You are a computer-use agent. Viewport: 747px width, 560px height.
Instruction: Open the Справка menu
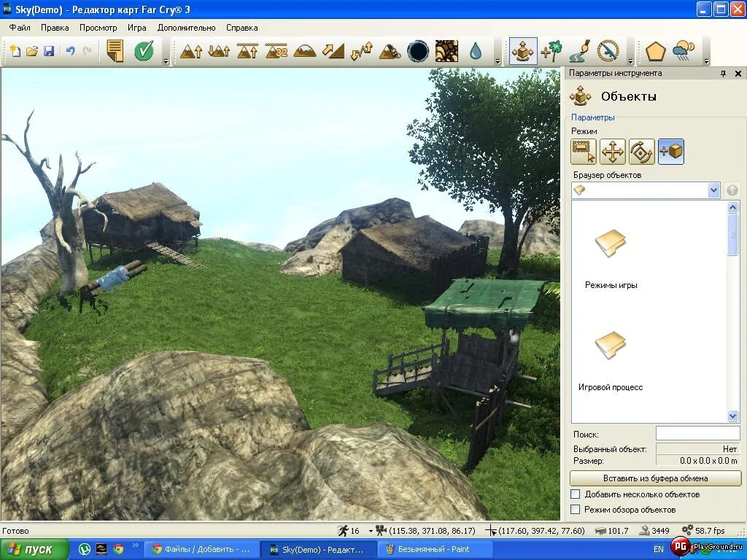(x=242, y=28)
